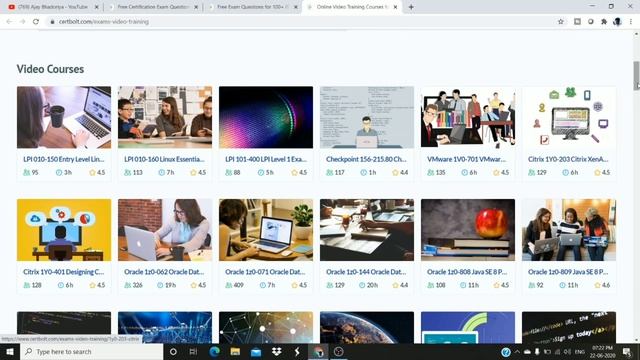Reload the page with refresh icon
640x360 pixels.
coord(36,22)
